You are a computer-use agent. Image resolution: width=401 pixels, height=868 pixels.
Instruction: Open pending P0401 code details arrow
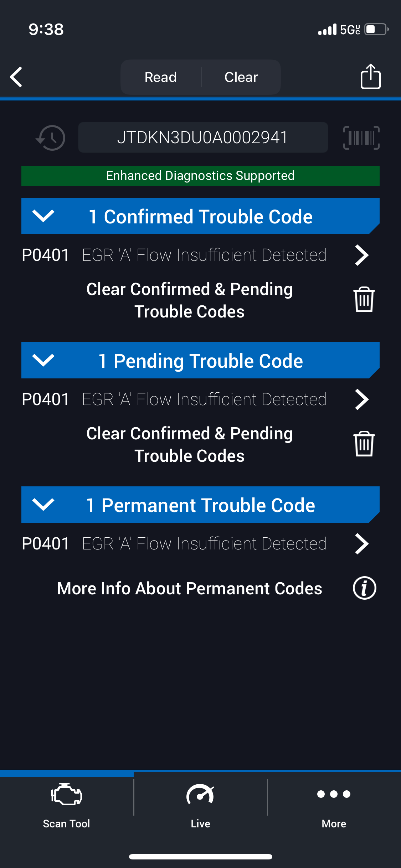click(361, 399)
